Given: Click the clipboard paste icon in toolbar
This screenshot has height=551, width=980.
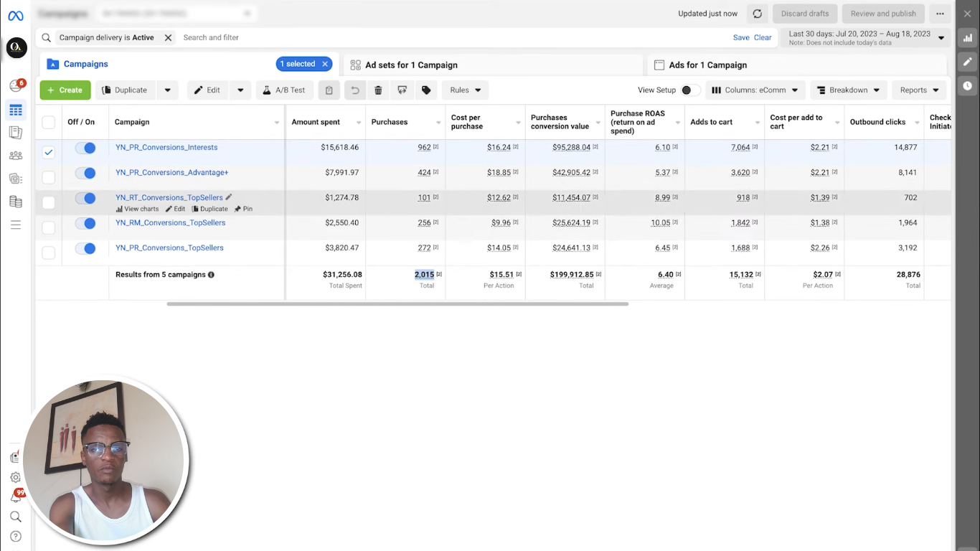Looking at the screenshot, I should 329,90.
